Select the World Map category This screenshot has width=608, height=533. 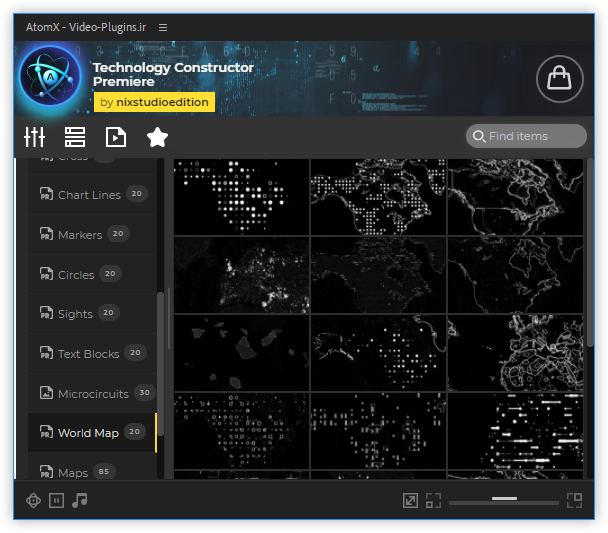click(92, 433)
